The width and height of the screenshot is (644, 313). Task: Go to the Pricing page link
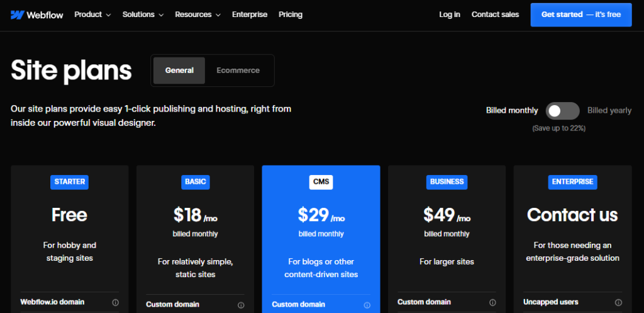(x=291, y=14)
